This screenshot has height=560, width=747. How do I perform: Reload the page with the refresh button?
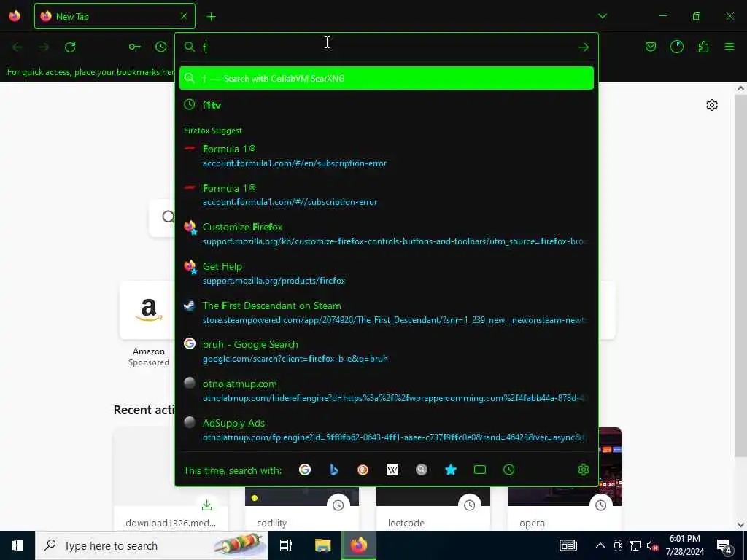(70, 47)
